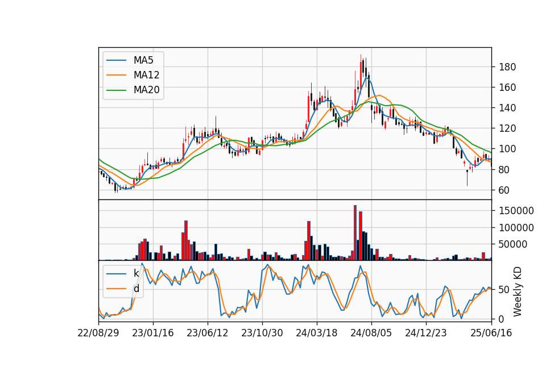Click the long lower-wick candle near 25/04 low

coord(468,178)
